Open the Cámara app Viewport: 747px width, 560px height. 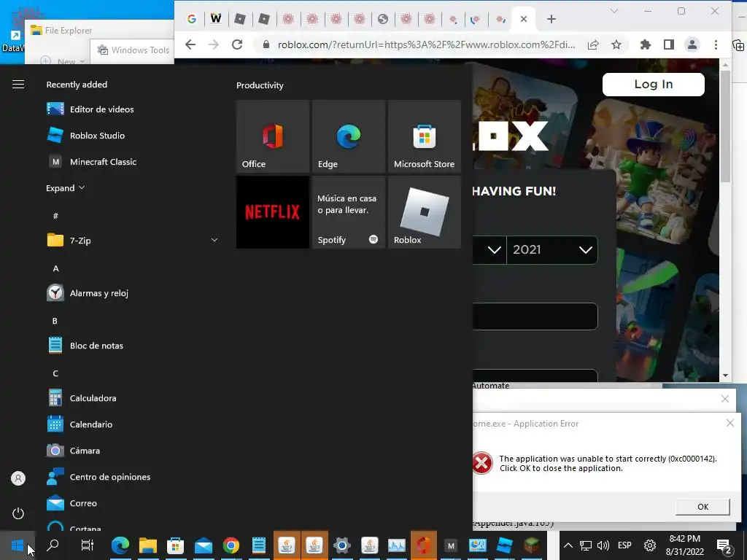pos(132,451)
